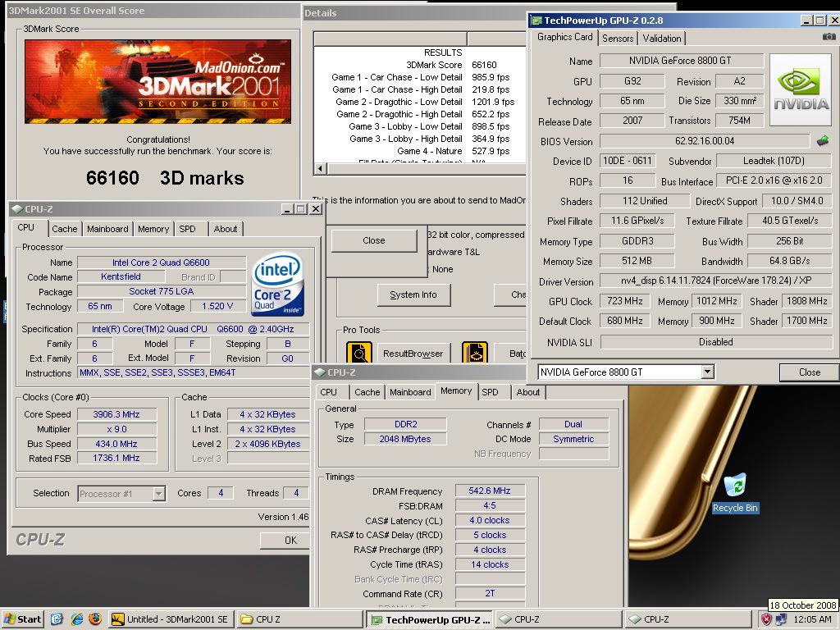The image size is (840, 630).
Task: Switch to the Validation tab in GPU-Z
Action: [662, 38]
